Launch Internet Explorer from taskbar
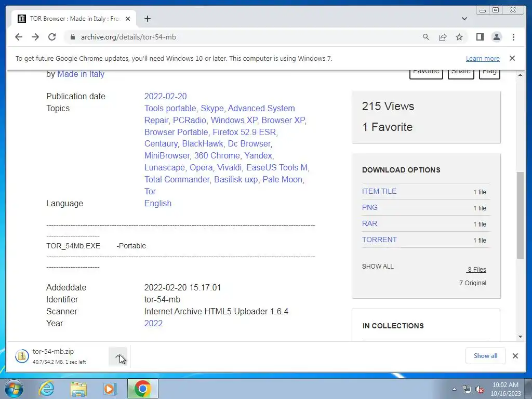This screenshot has width=532, height=399. (x=46, y=389)
